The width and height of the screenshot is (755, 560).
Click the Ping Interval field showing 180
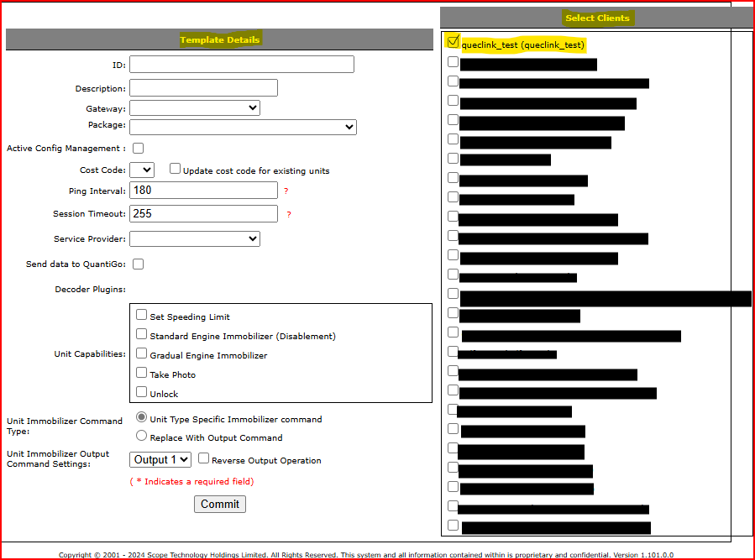(204, 191)
